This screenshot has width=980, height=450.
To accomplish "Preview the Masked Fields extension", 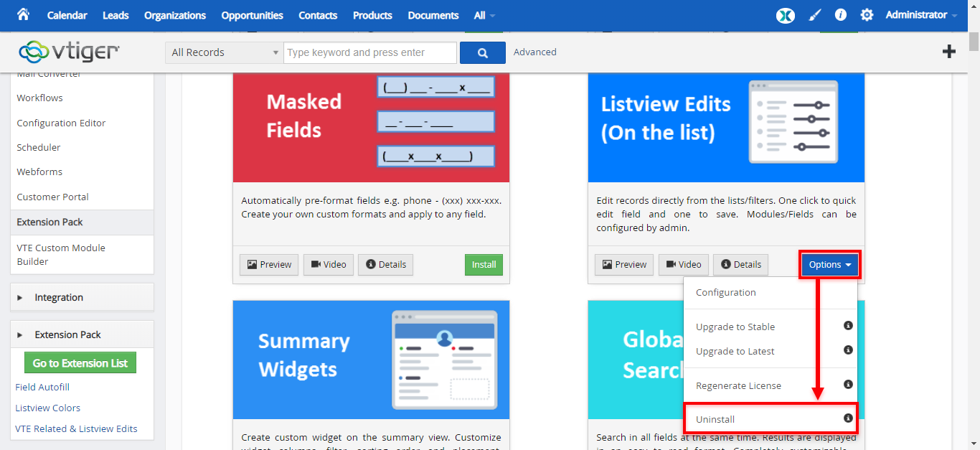I will pyautogui.click(x=269, y=265).
